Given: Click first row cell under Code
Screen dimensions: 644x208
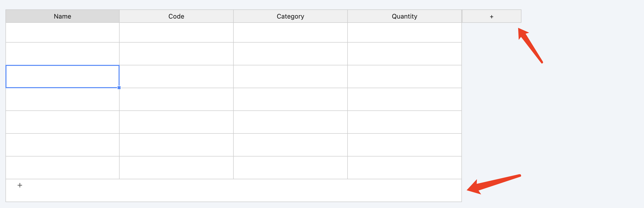Looking at the screenshot, I should pos(176,33).
